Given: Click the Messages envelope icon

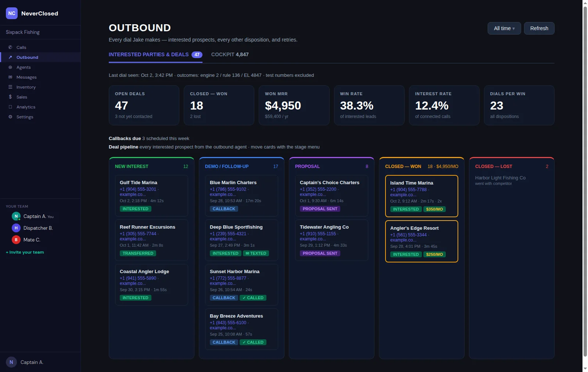Looking at the screenshot, I should pyautogui.click(x=10, y=77).
